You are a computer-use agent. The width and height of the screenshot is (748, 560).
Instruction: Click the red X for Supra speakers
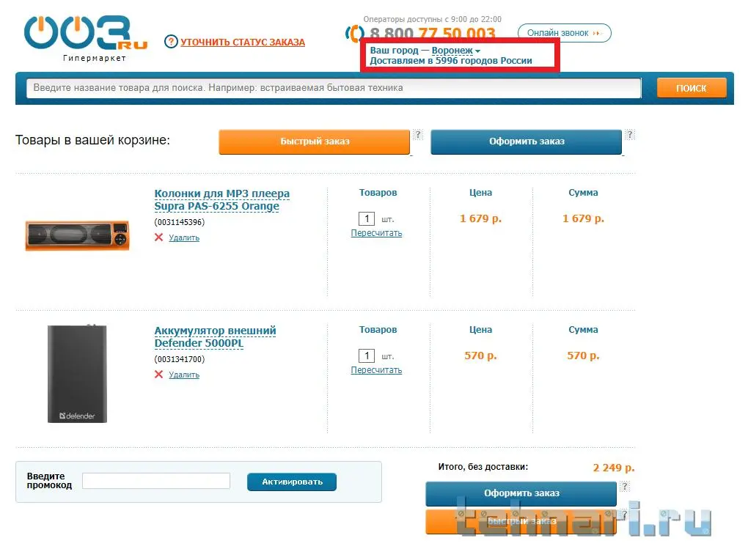click(x=159, y=237)
